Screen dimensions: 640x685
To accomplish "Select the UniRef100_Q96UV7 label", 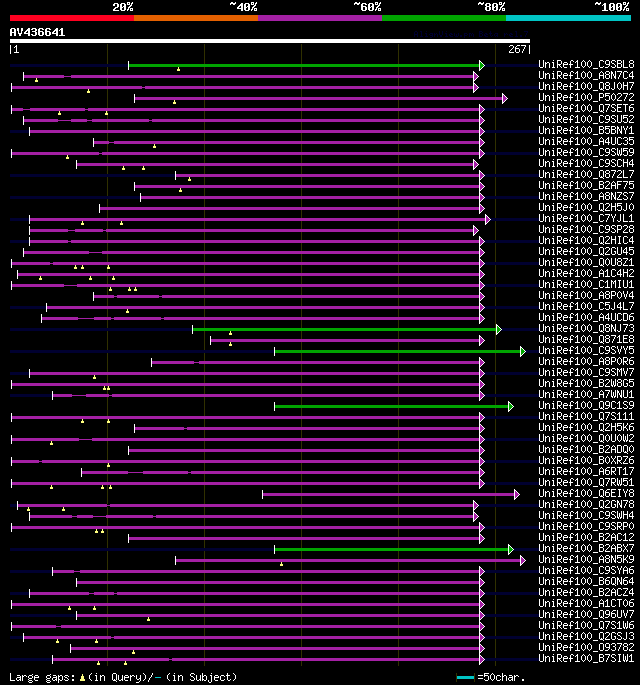I will 586,615.
